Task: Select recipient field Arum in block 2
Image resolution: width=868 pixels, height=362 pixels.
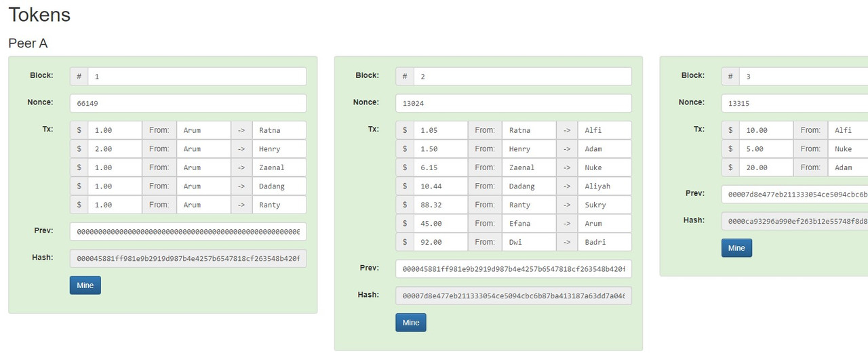Action: (x=605, y=223)
